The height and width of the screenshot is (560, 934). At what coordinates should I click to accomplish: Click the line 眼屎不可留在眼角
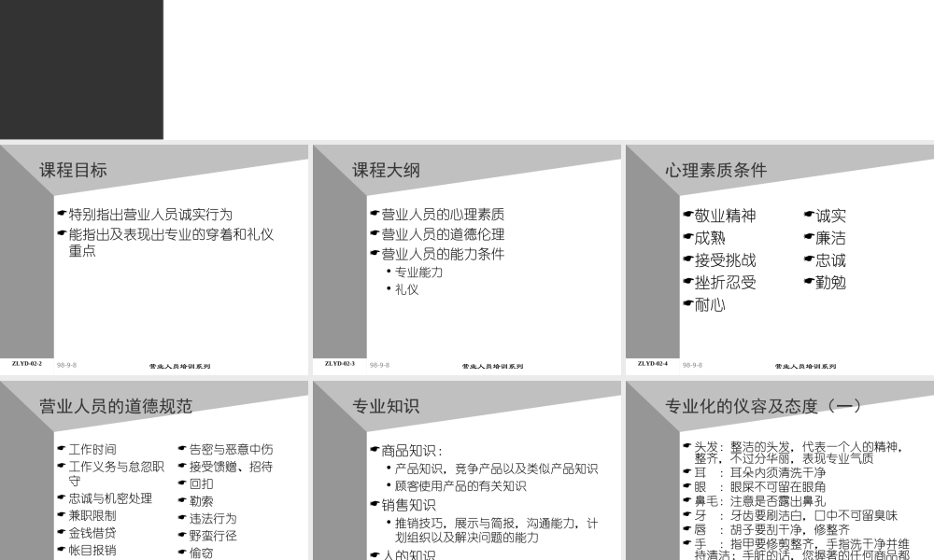pos(760,487)
